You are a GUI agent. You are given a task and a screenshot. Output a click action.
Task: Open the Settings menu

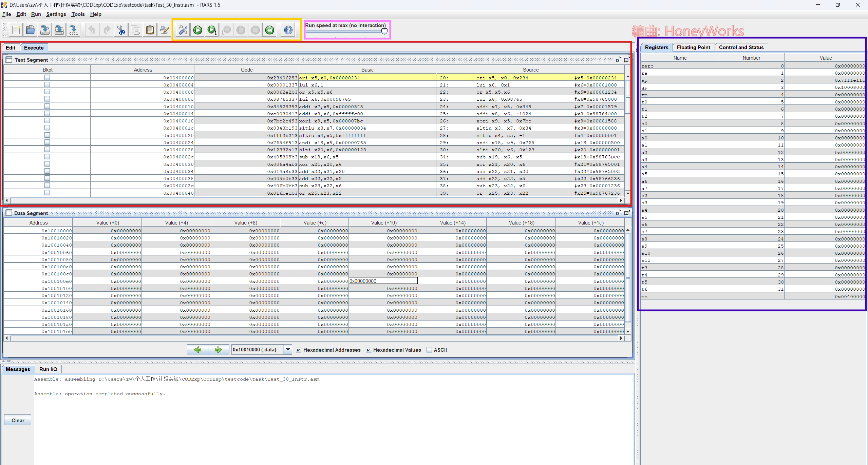[x=56, y=14]
